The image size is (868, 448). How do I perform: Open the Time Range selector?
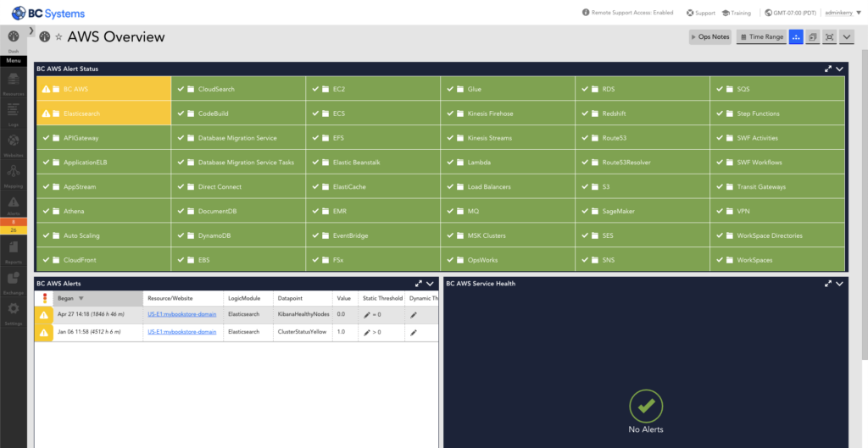(x=761, y=37)
